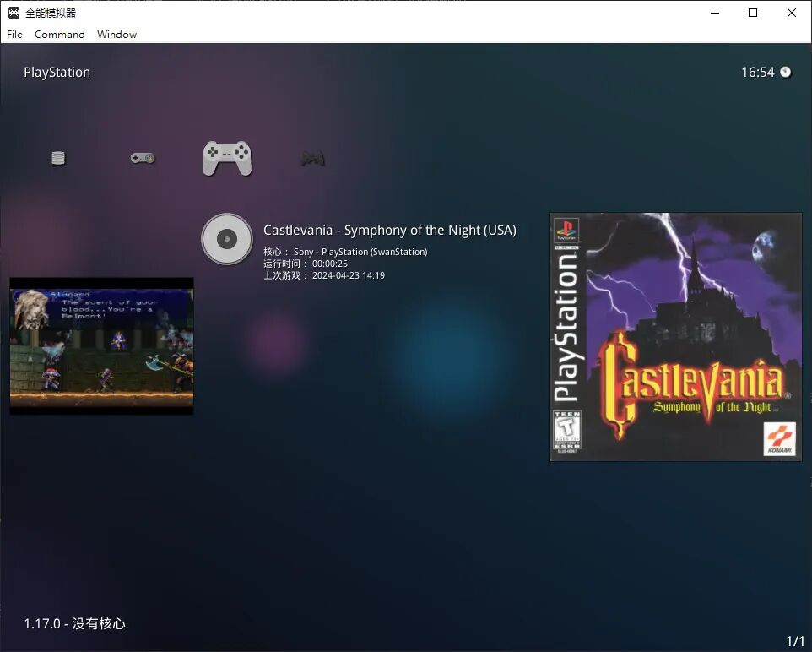Click the clock icon next to 16:54
Image resolution: width=812 pixels, height=652 pixels.
coord(786,72)
